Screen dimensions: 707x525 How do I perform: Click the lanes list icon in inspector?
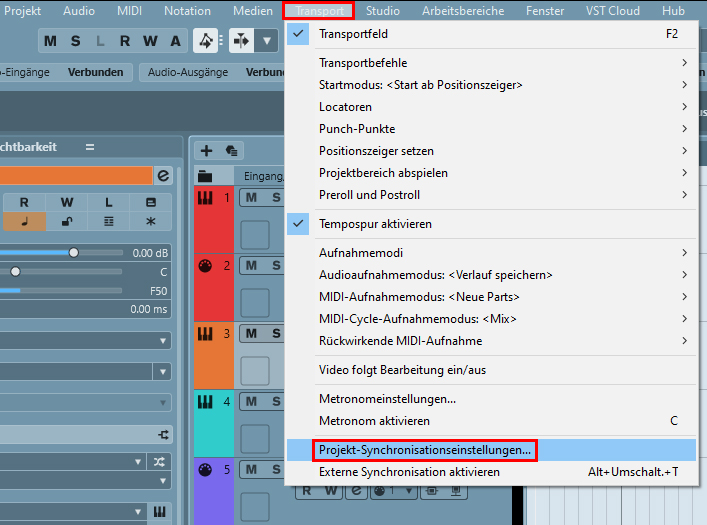(109, 221)
